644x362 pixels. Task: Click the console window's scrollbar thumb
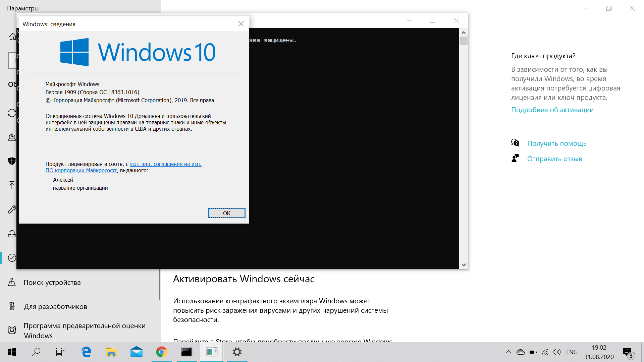point(464,41)
